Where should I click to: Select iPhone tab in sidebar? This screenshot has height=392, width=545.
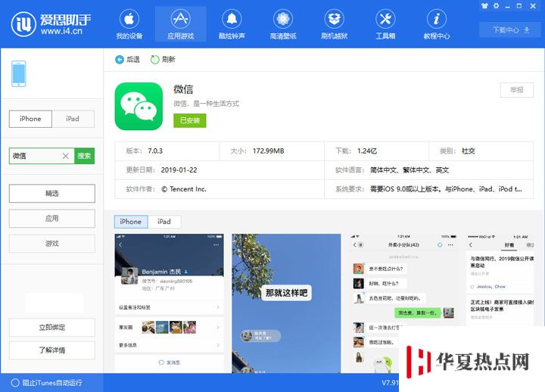pos(30,119)
